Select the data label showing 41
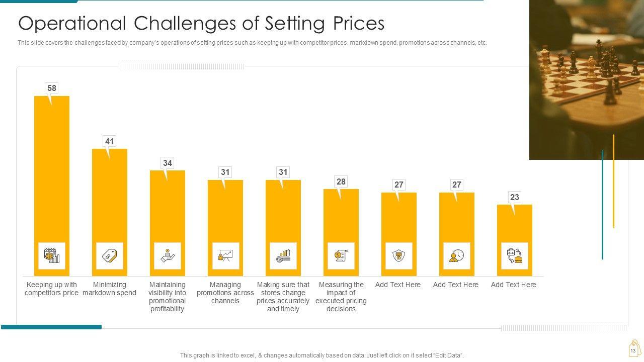The width and height of the screenshot is (644, 362). (110, 142)
